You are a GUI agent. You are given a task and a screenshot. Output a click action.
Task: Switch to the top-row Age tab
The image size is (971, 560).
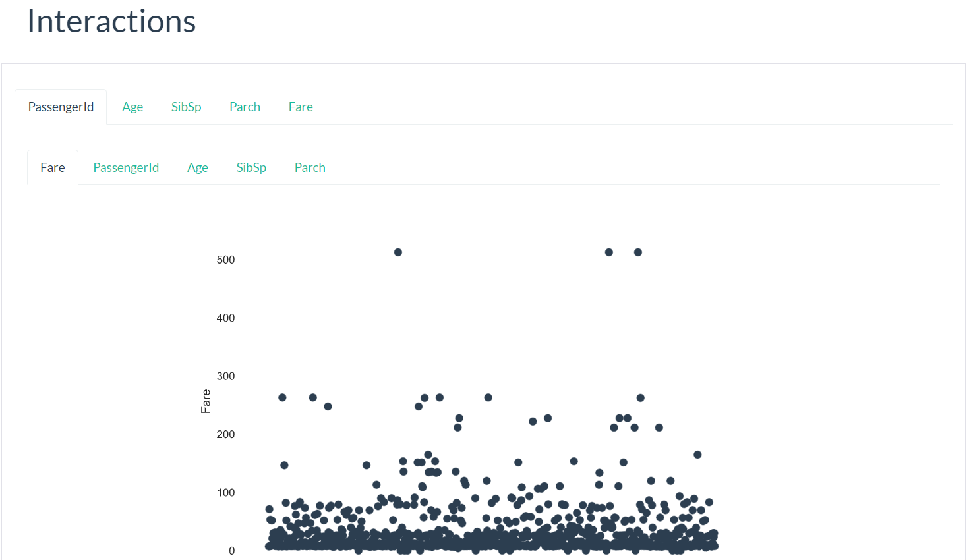(132, 107)
